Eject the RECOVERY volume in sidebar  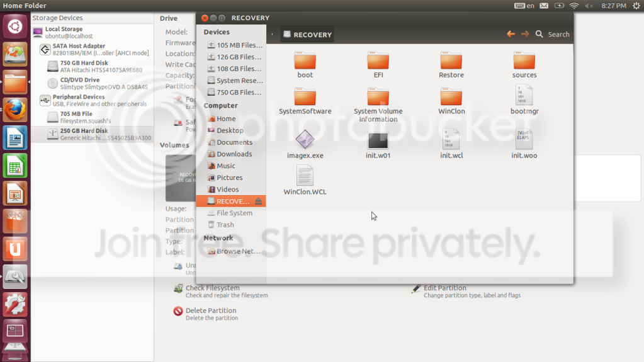coord(258,201)
